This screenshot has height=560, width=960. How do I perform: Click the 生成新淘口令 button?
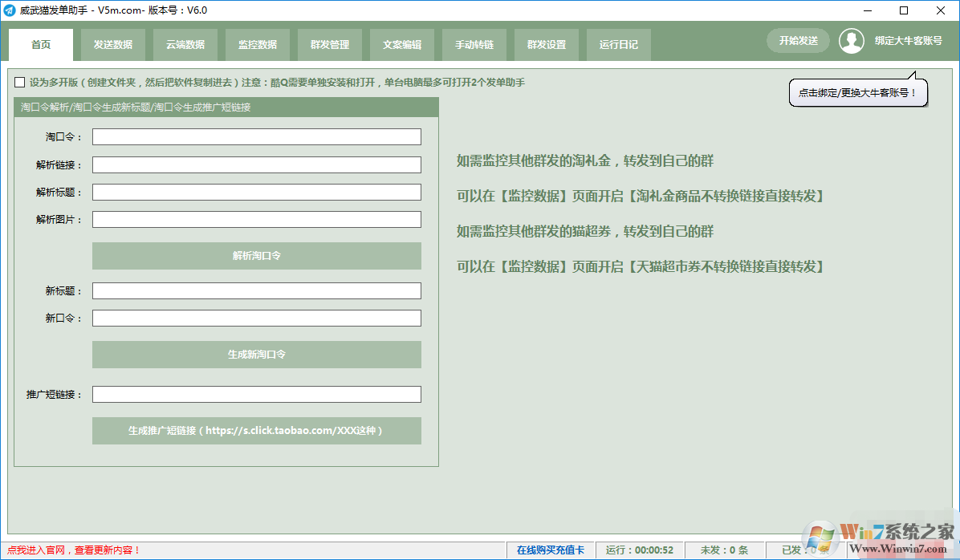pyautogui.click(x=257, y=355)
